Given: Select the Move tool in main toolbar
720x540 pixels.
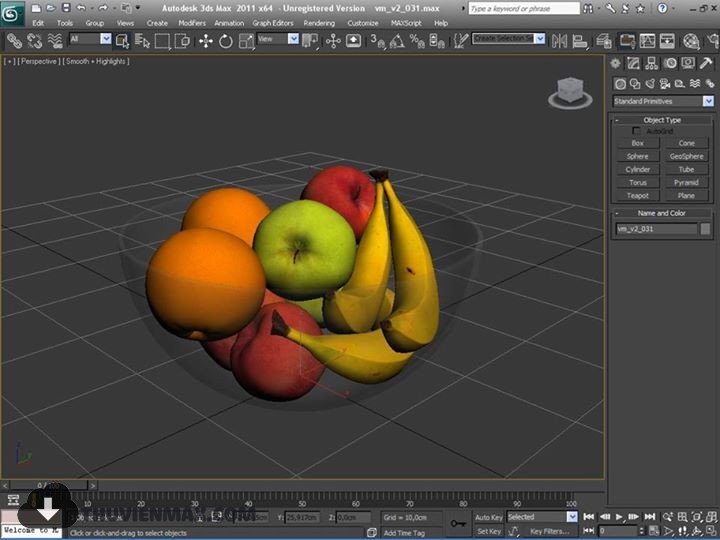Looking at the screenshot, I should (205, 40).
